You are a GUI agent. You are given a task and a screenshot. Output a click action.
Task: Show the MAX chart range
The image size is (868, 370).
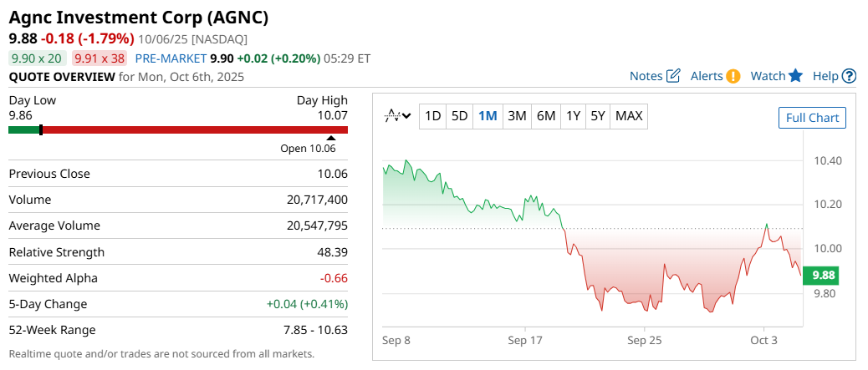pos(629,116)
